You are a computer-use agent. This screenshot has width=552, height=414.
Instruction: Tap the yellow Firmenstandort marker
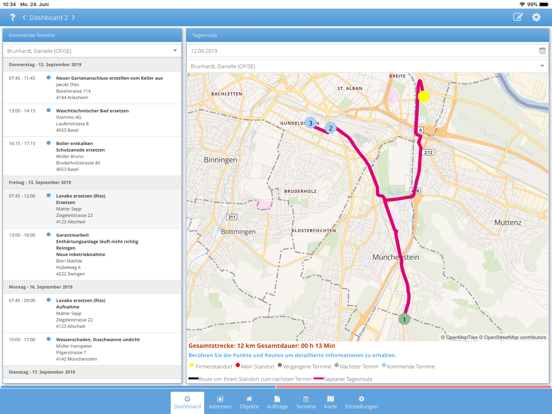424,96
